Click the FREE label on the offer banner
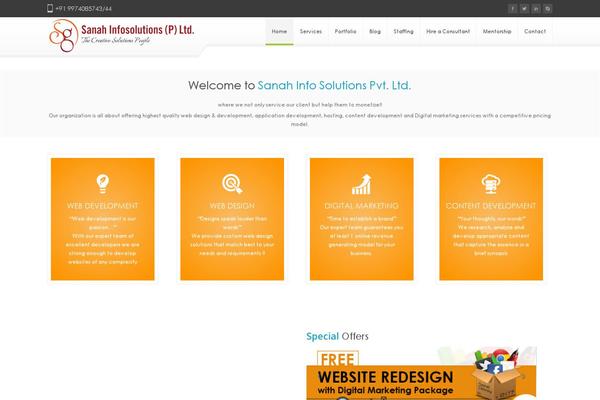 [338, 359]
